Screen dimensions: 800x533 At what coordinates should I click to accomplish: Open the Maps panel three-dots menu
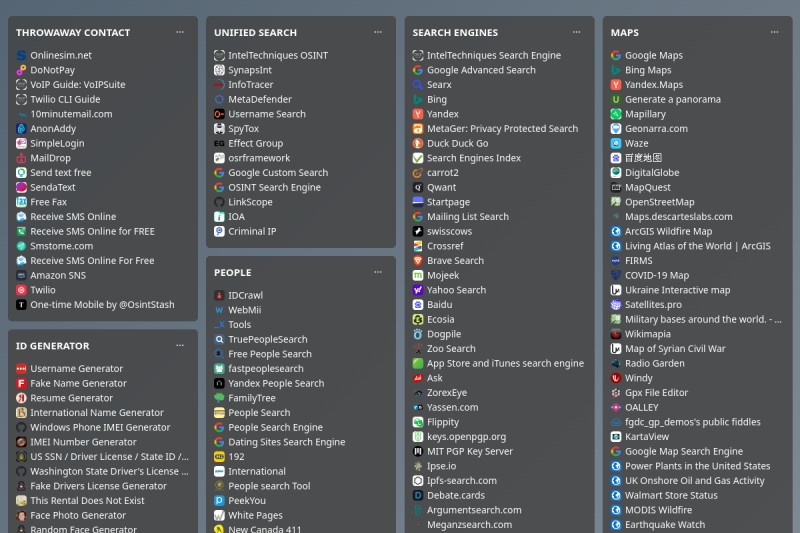[774, 32]
